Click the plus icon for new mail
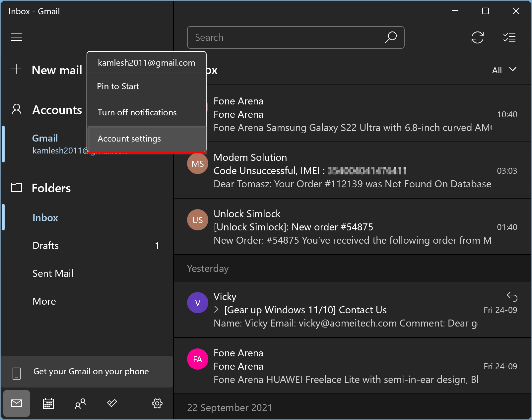532x420 pixels. pos(16,69)
